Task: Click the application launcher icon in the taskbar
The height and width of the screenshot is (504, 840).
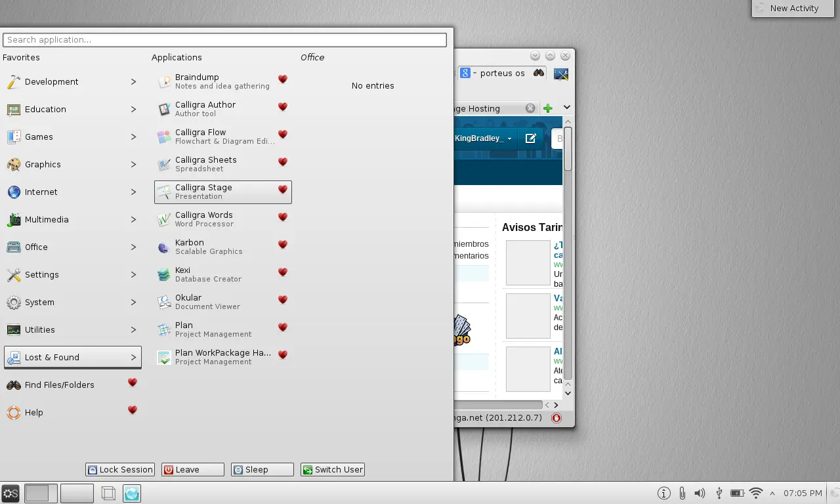Action: pyautogui.click(x=10, y=493)
